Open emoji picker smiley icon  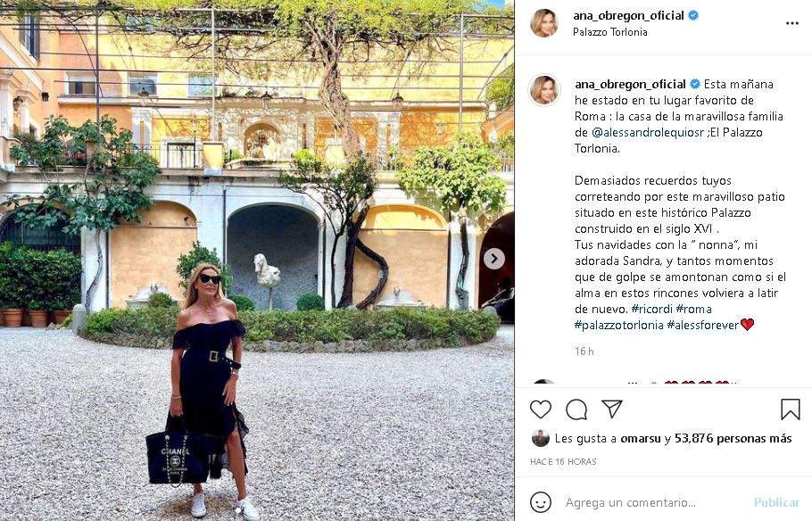(541, 502)
